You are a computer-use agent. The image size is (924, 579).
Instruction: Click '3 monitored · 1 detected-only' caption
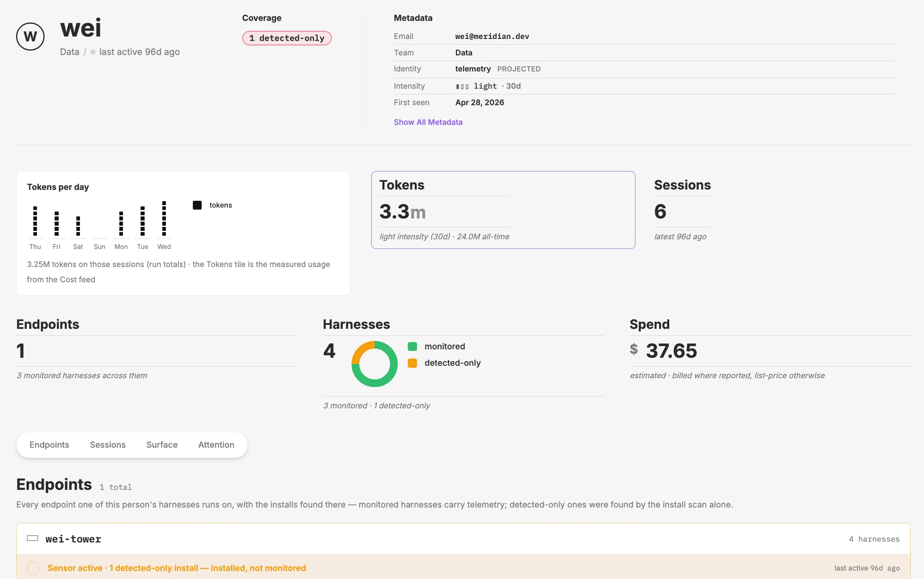pos(376,406)
